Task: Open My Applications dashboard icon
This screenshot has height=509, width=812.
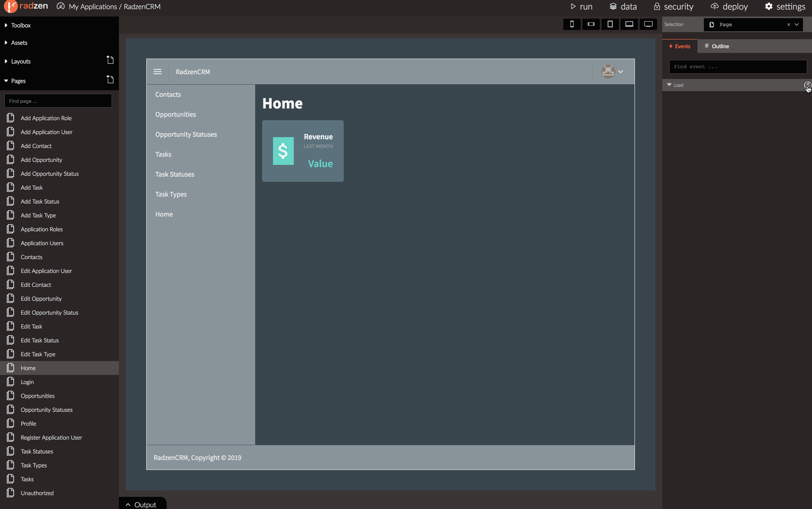Action: coord(61,7)
